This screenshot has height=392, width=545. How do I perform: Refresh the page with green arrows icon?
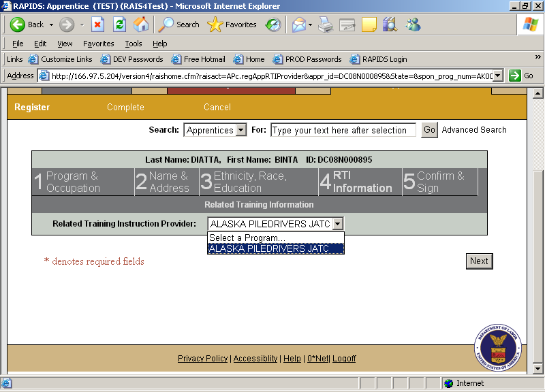(119, 24)
